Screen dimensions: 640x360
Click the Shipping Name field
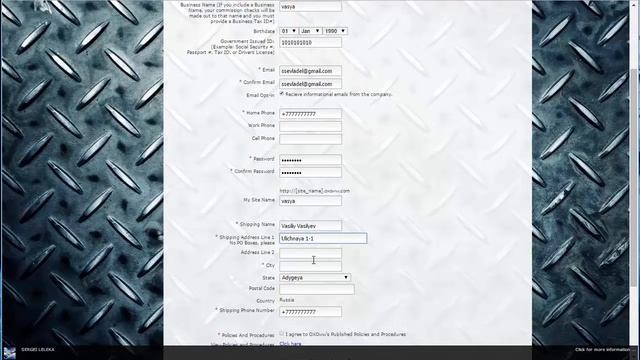310,226
